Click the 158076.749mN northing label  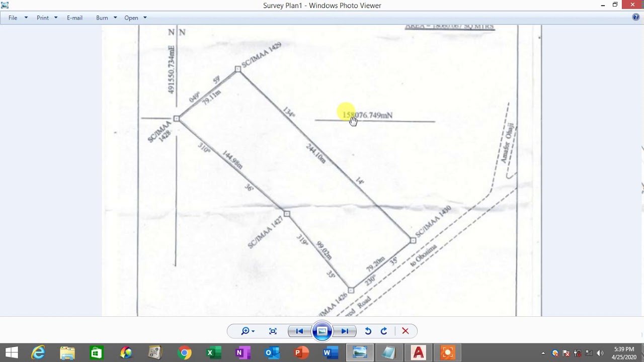(368, 115)
